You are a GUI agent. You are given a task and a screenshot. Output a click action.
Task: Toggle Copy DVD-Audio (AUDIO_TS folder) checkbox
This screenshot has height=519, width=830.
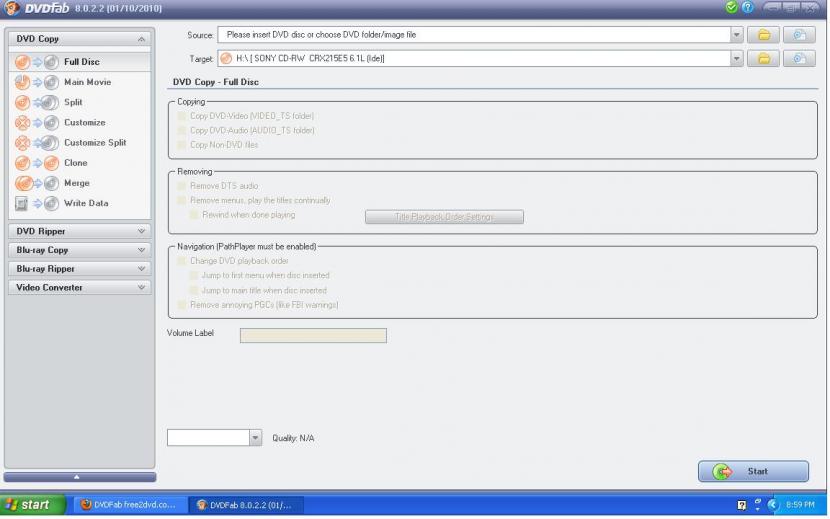click(182, 130)
